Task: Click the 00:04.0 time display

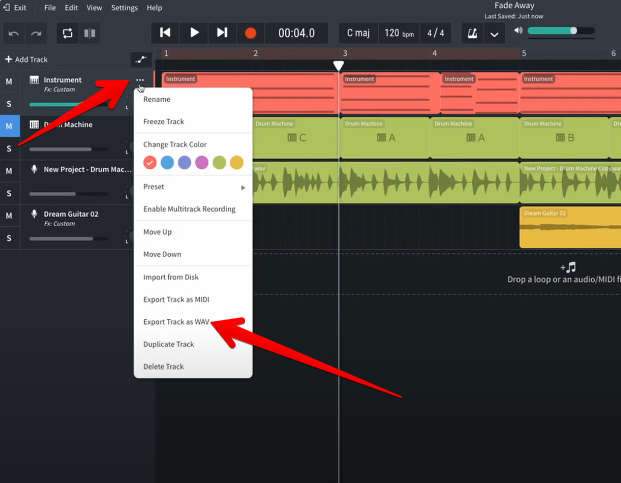Action: 296,33
